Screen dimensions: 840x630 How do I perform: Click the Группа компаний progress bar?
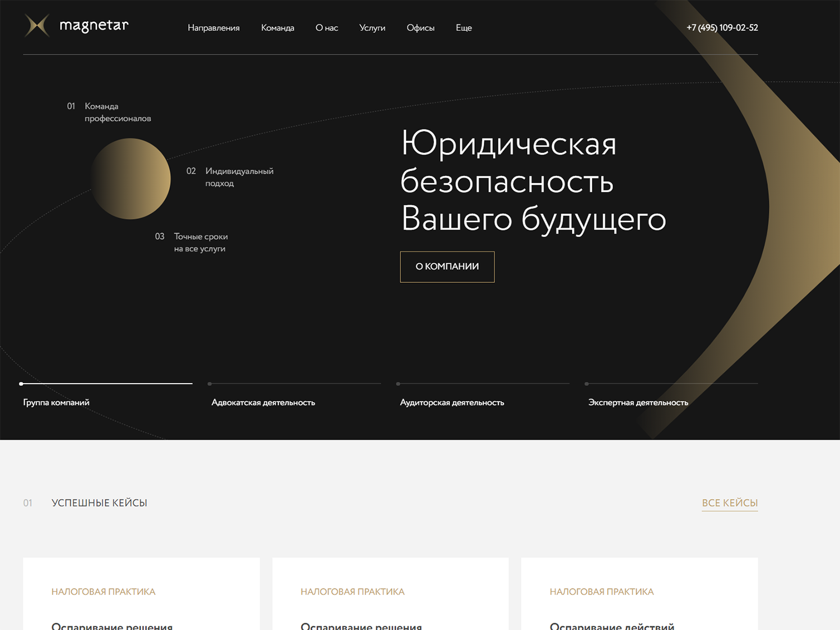point(106,384)
